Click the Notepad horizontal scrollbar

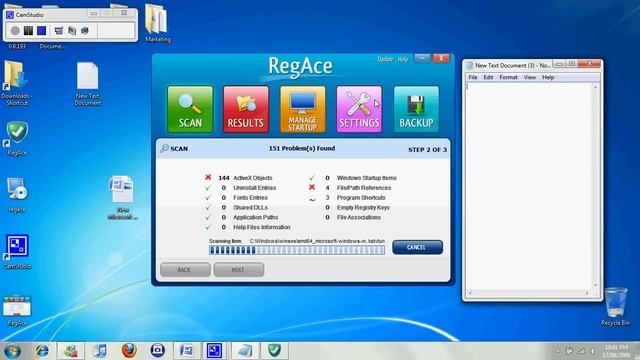(x=529, y=293)
